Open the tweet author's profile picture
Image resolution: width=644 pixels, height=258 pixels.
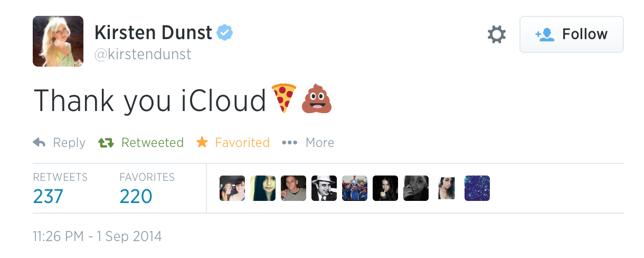pyautogui.click(x=58, y=41)
